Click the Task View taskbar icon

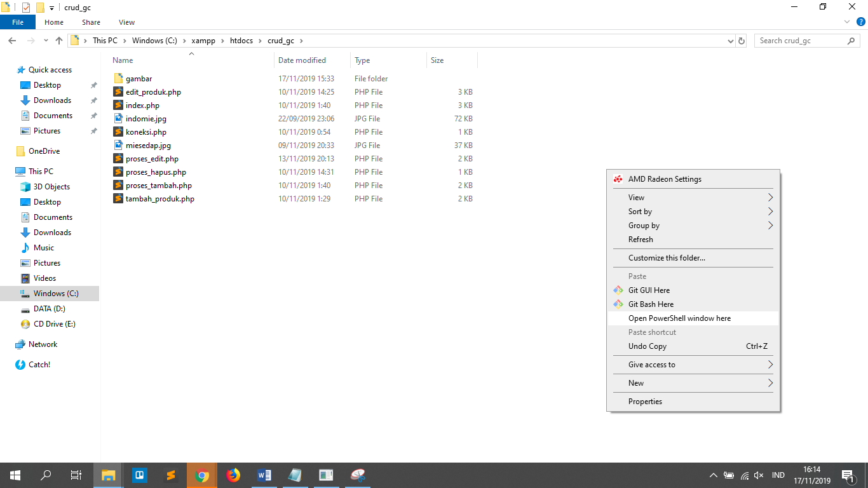click(x=76, y=475)
